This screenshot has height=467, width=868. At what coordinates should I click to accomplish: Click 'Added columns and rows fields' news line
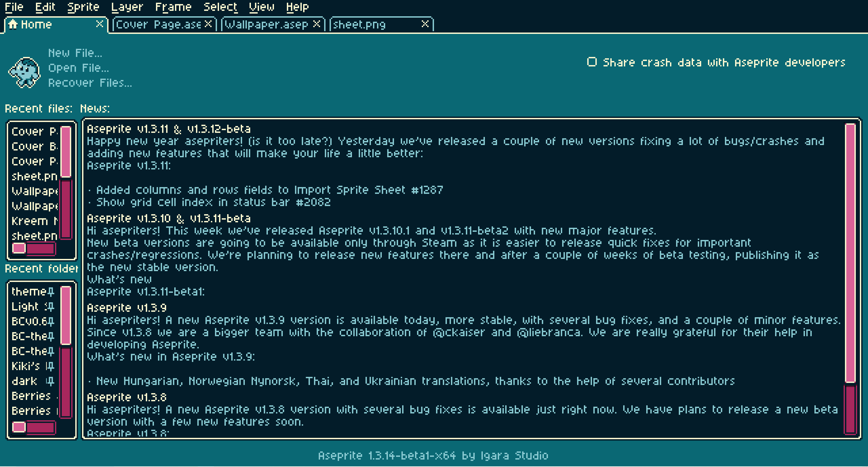tap(265, 190)
